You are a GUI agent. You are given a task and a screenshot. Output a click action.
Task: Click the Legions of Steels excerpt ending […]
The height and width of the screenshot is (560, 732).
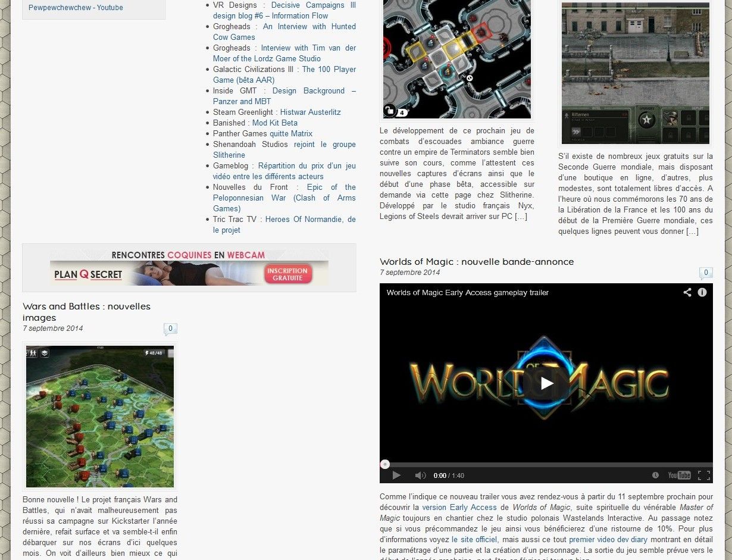[457, 173]
